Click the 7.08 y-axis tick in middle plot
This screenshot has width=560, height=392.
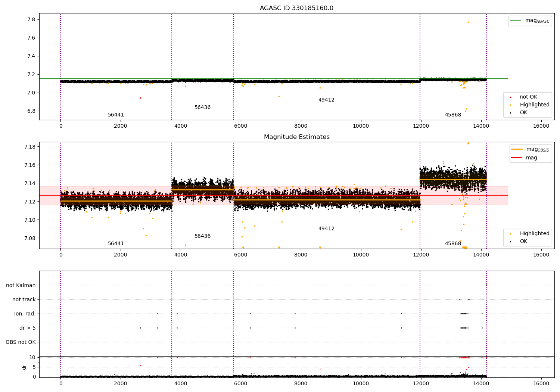(x=30, y=238)
